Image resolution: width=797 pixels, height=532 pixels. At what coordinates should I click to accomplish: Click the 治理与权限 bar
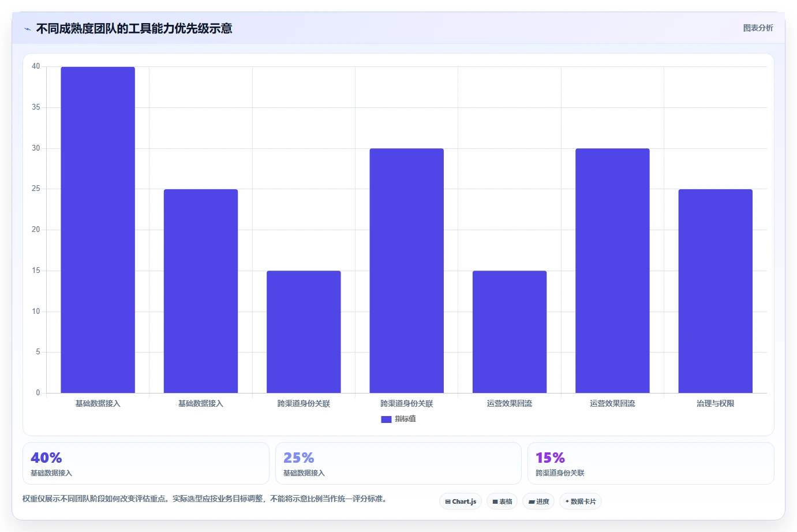coord(716,291)
